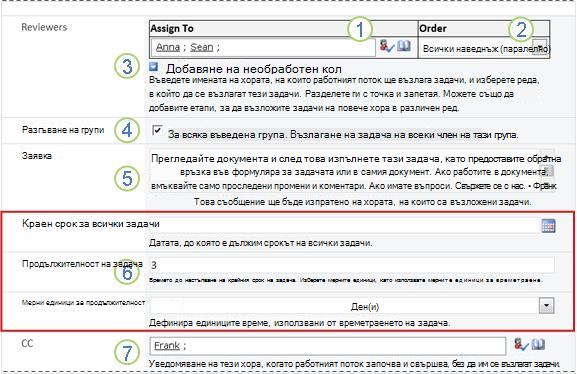Click the 'Reviewers' label
Viewport: 577px width, 374px height.
tap(44, 27)
